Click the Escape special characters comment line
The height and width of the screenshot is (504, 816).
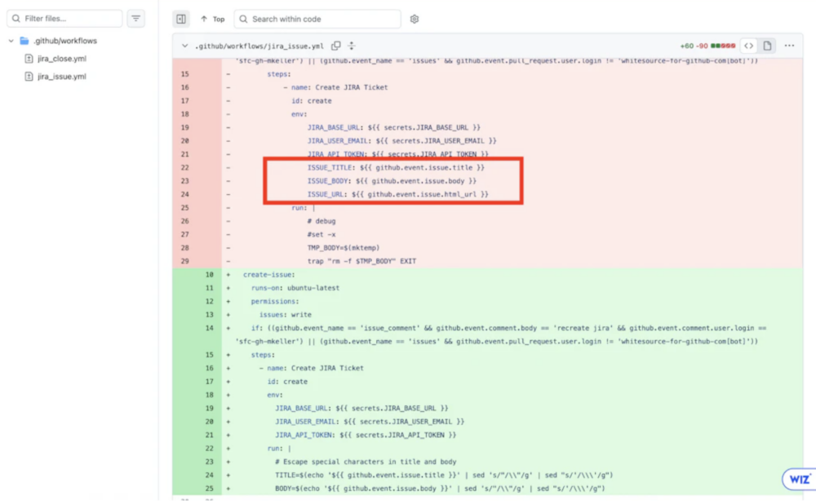click(366, 462)
